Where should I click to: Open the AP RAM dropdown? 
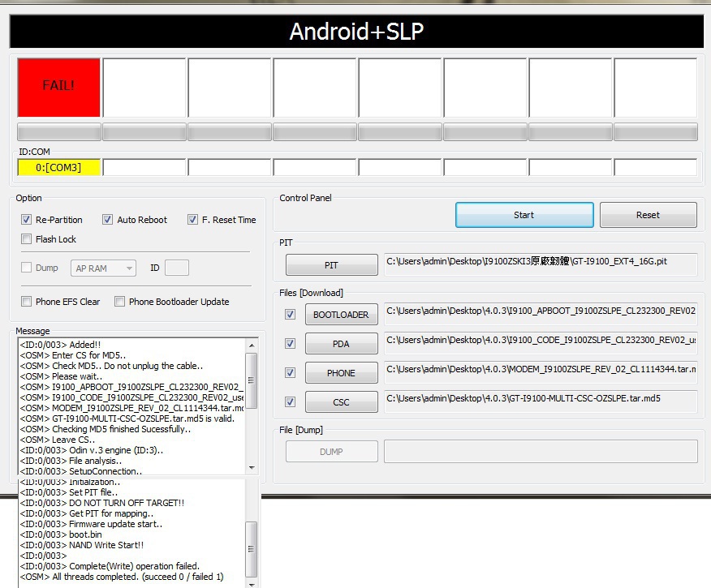point(103,268)
